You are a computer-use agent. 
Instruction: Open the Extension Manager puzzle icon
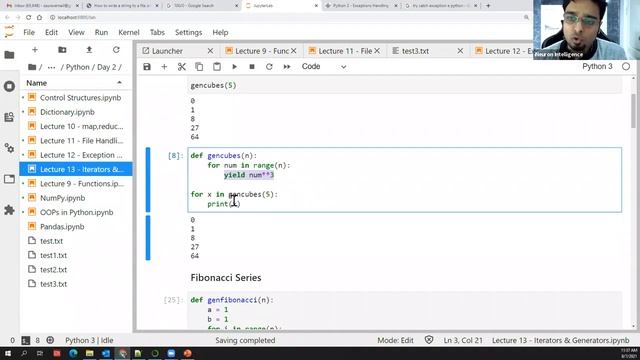pyautogui.click(x=9, y=210)
